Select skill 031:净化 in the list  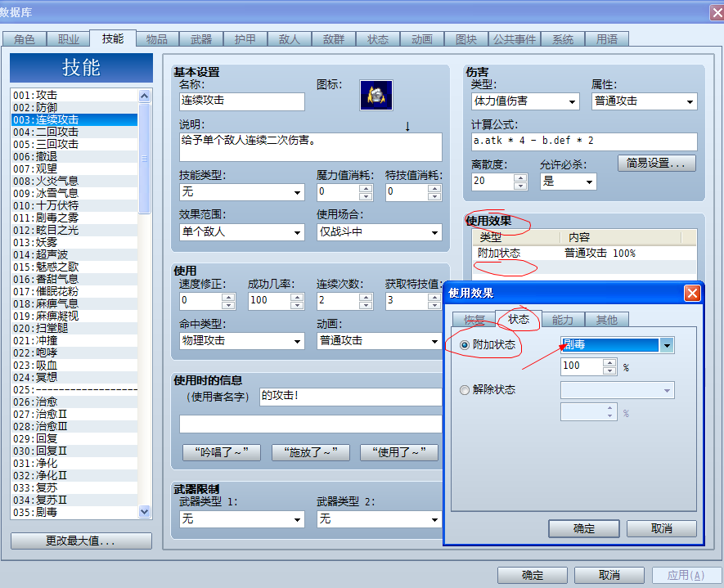click(x=74, y=464)
